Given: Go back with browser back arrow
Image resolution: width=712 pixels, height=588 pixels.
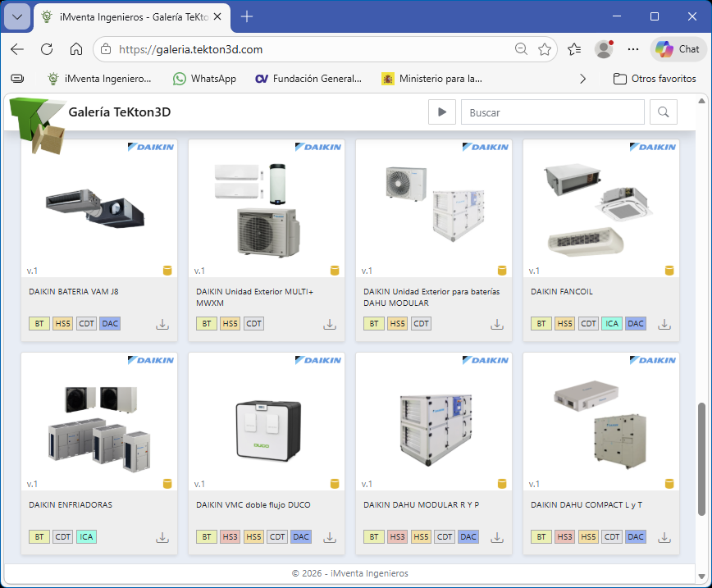Looking at the screenshot, I should pyautogui.click(x=17, y=49).
